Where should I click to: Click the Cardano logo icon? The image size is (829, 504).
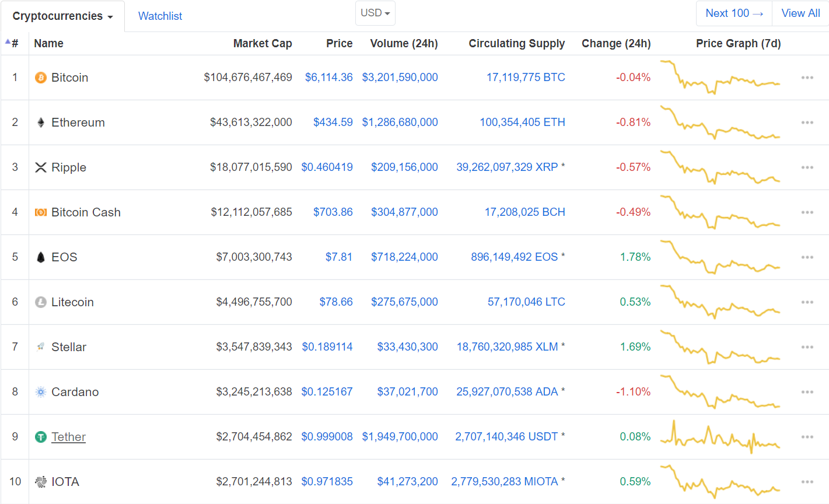pos(41,392)
